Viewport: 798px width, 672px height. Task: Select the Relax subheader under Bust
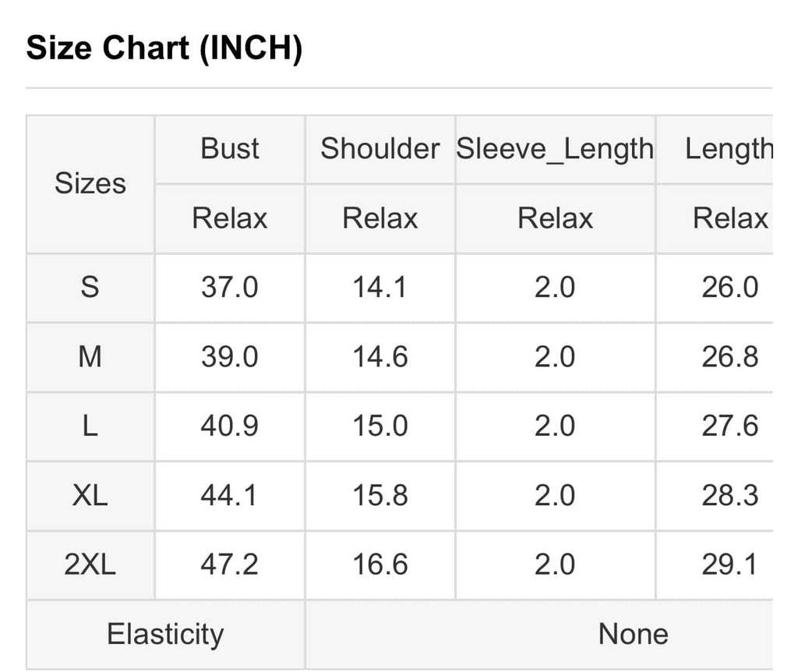tap(230, 218)
